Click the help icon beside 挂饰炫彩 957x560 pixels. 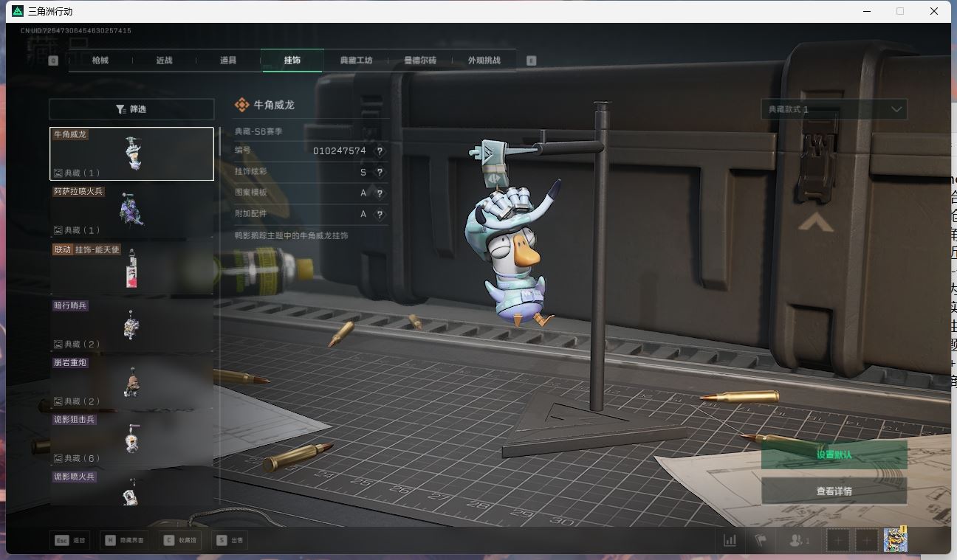pyautogui.click(x=380, y=172)
